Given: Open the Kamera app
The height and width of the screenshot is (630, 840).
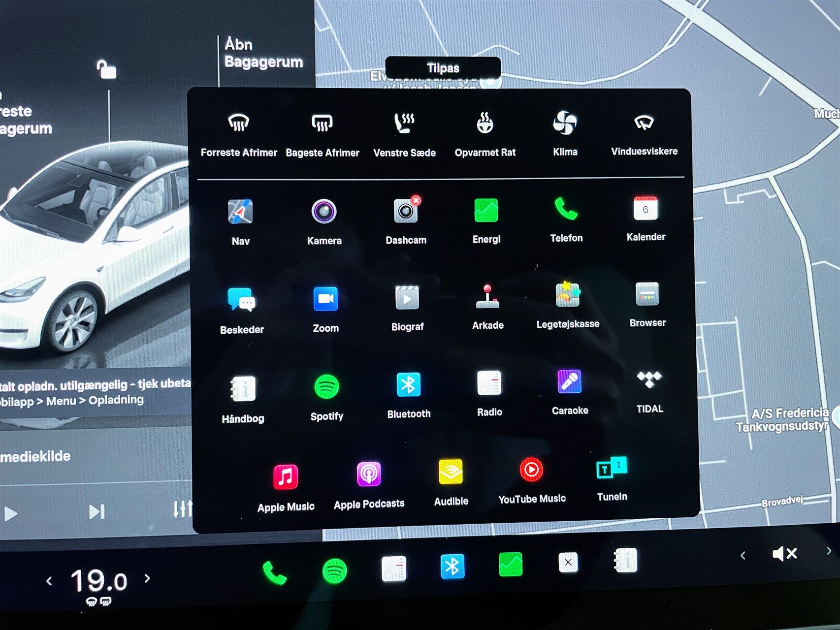Looking at the screenshot, I should pos(324,221).
